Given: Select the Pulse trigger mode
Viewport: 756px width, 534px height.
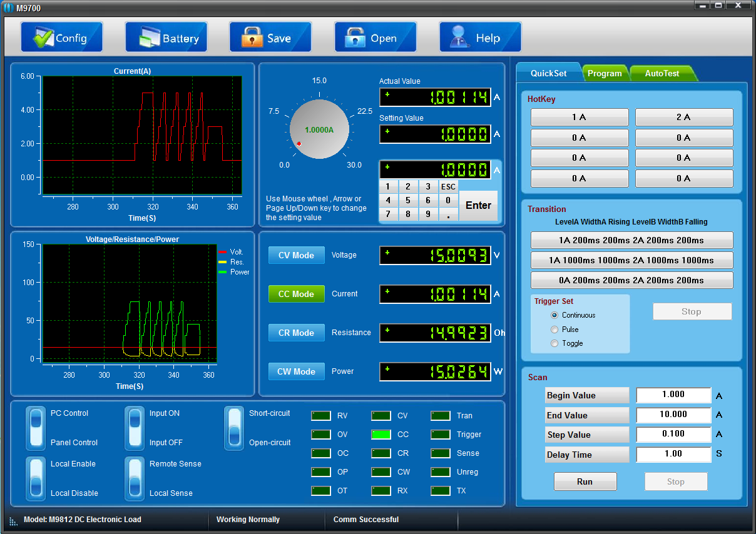Looking at the screenshot, I should (x=554, y=329).
